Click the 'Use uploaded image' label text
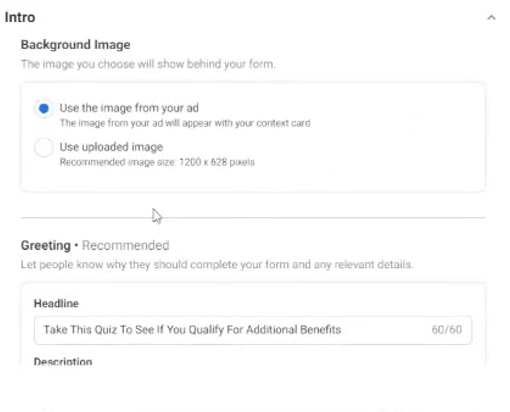This screenshot has height=412, width=510. point(111,147)
